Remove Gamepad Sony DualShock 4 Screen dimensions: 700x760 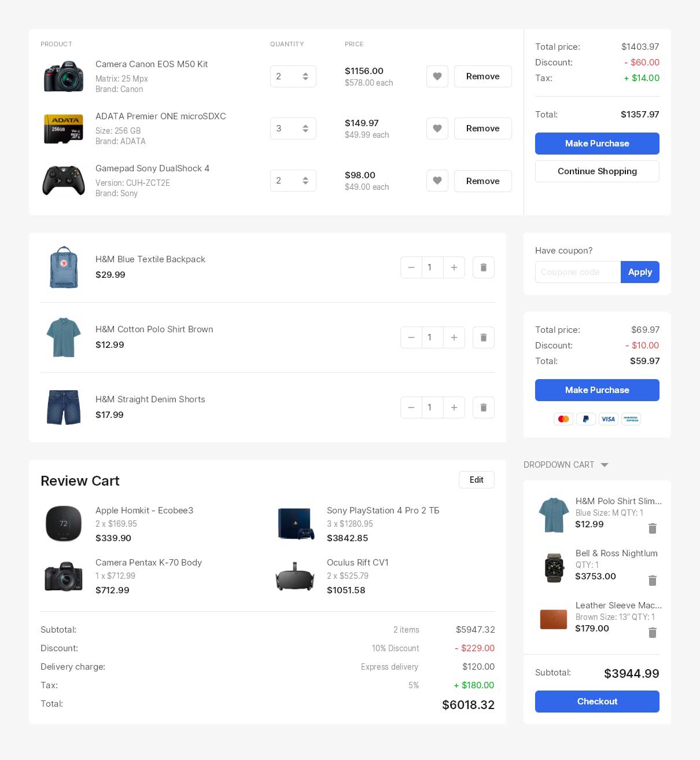[x=483, y=181]
